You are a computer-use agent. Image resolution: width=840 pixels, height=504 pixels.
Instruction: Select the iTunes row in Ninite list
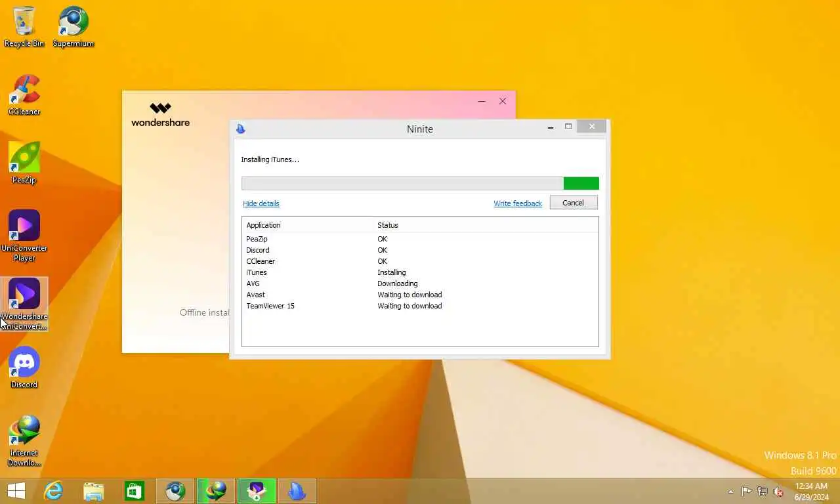[x=420, y=272]
